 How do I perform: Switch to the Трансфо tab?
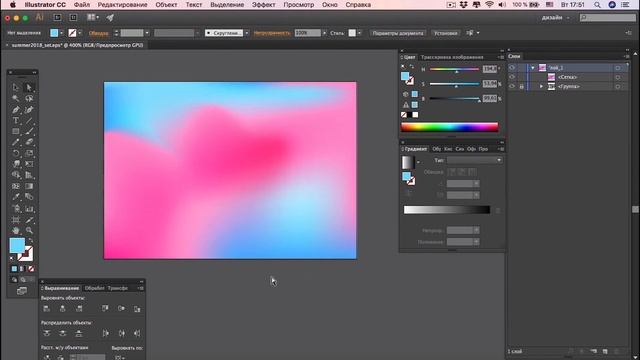pyautogui.click(x=118, y=288)
